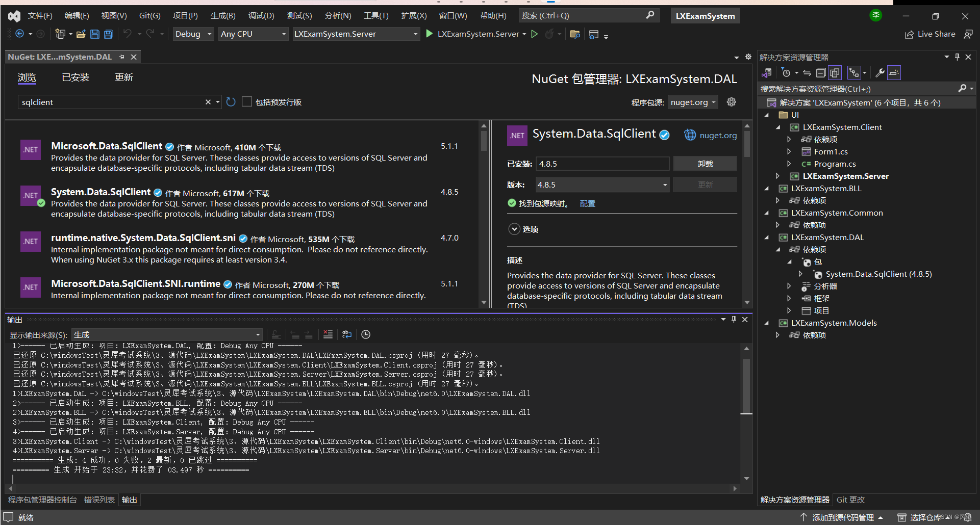Switch to the Installed tab in NuGet
The height and width of the screenshot is (525, 980).
[x=76, y=77]
